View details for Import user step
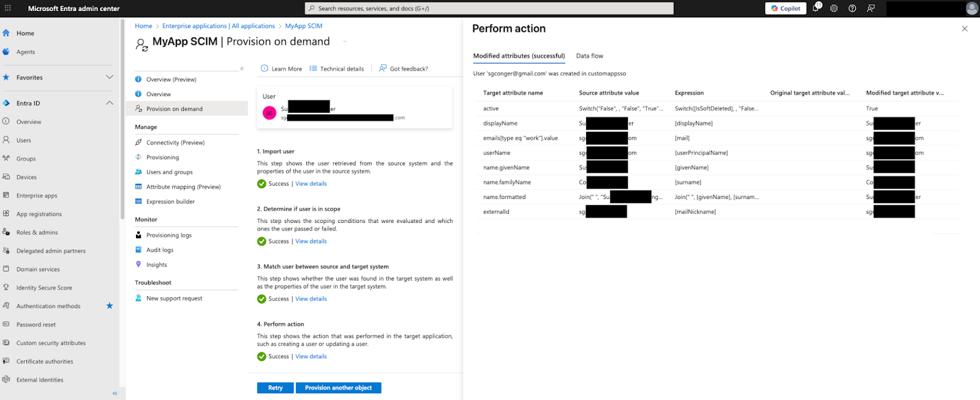This screenshot has height=400, width=980. (x=311, y=184)
